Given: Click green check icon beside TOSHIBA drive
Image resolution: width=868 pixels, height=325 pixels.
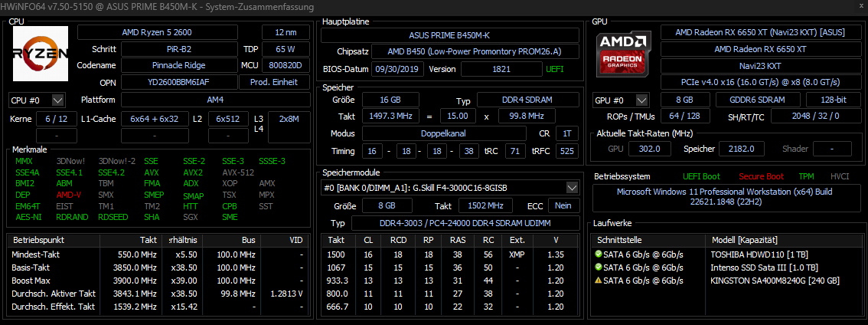Looking at the screenshot, I should click(597, 254).
